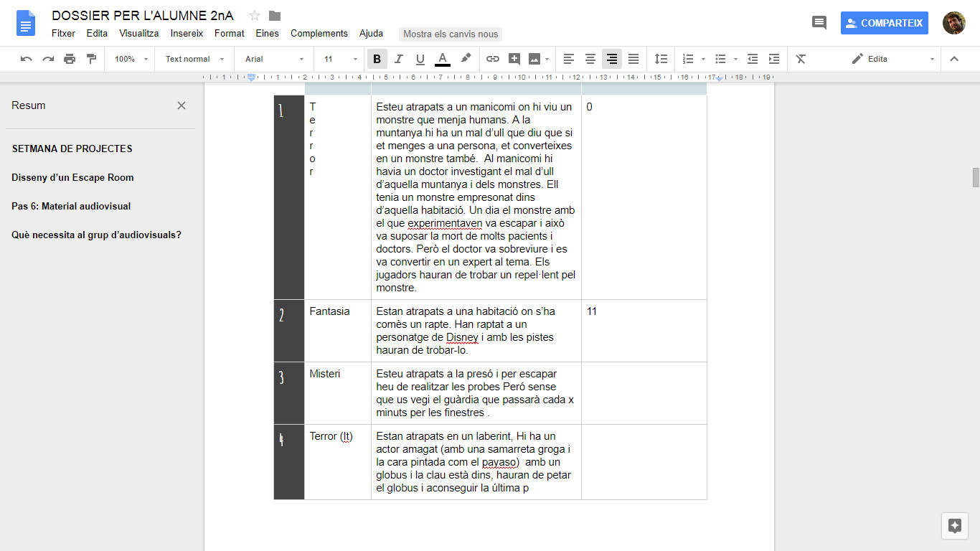Open the Arial font dropdown
980x551 pixels.
click(x=274, y=59)
